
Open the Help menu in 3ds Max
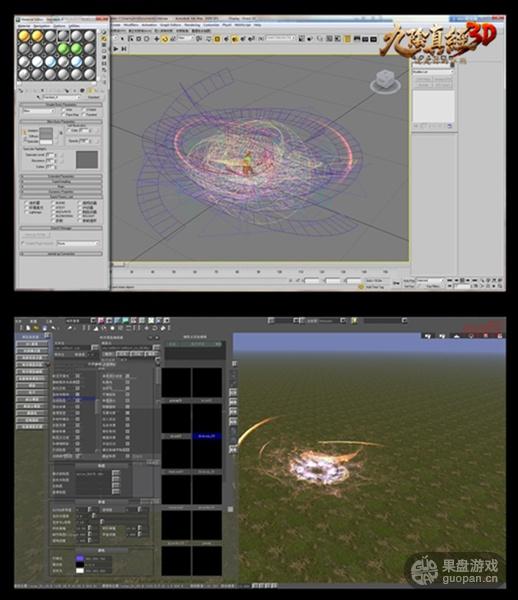pyautogui.click(x=257, y=24)
